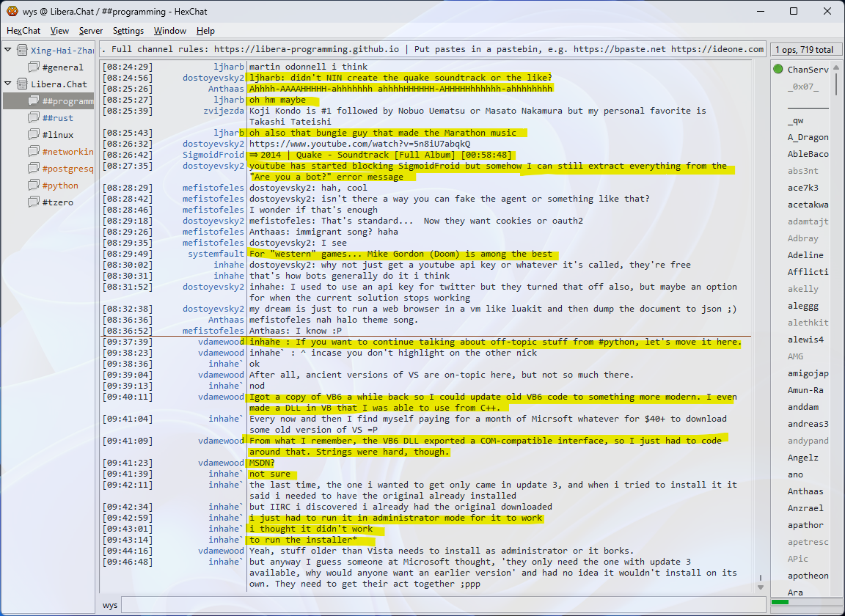This screenshot has width=845, height=616.
Task: Switch to the #networking channel
Action: pyautogui.click(x=67, y=152)
